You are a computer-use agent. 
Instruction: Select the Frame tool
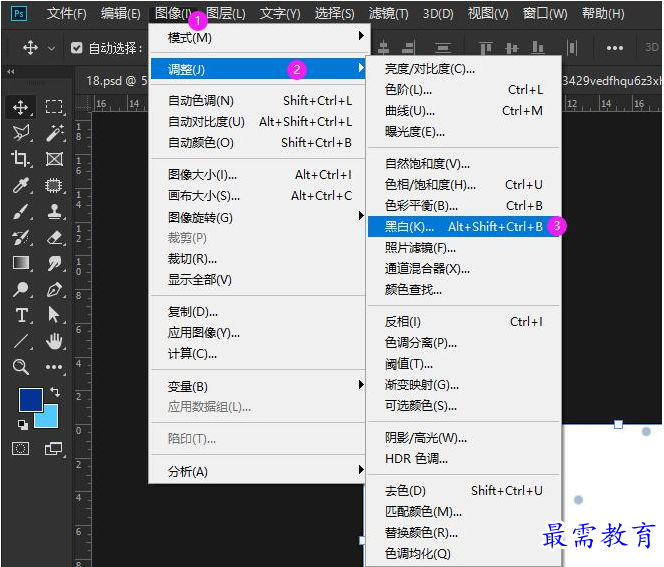[x=54, y=159]
